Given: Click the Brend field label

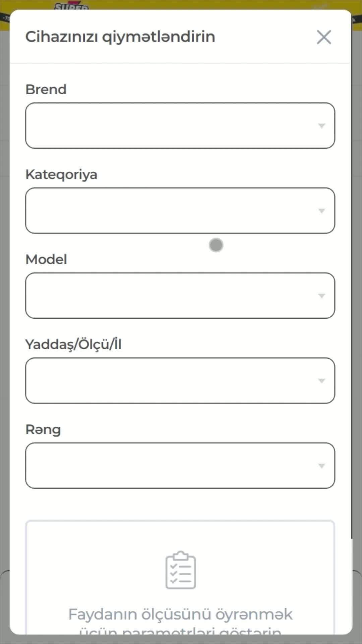Looking at the screenshot, I should 46,90.
